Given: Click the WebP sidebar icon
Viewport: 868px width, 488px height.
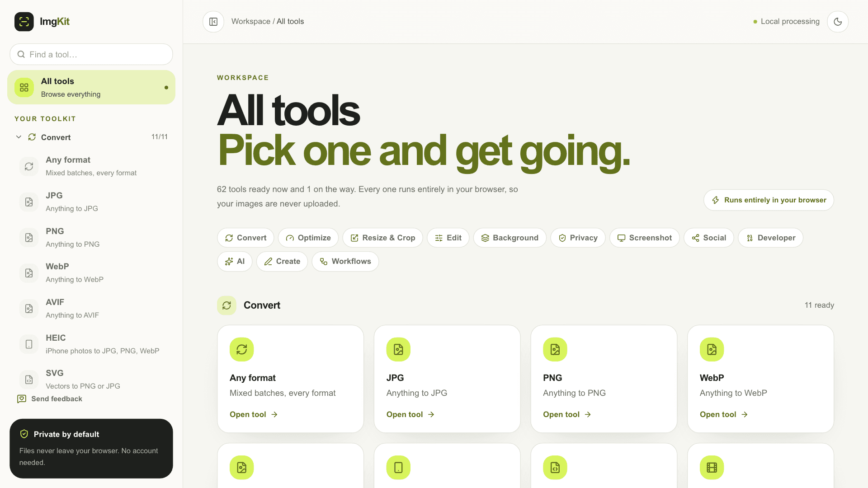Looking at the screenshot, I should coord(29,273).
